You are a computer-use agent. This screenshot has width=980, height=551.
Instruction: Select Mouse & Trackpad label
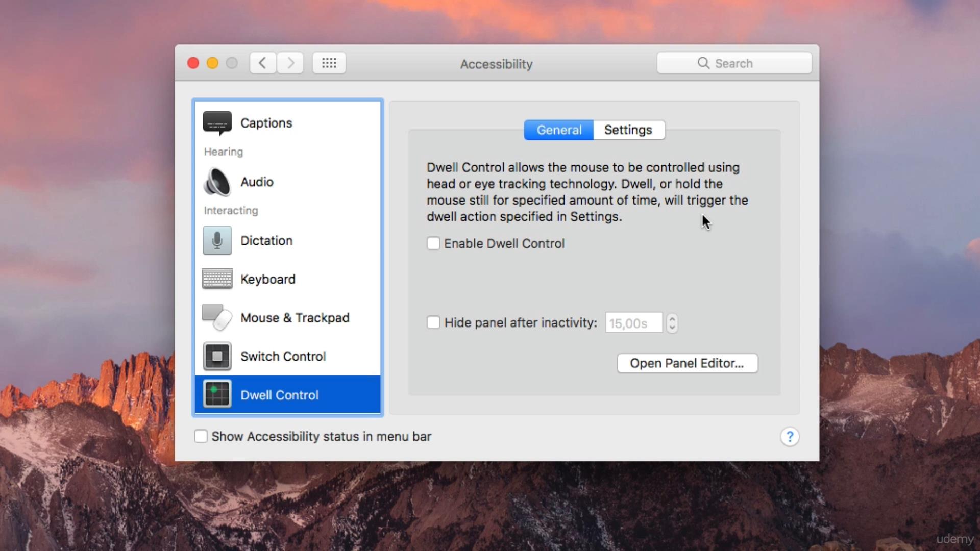(295, 318)
